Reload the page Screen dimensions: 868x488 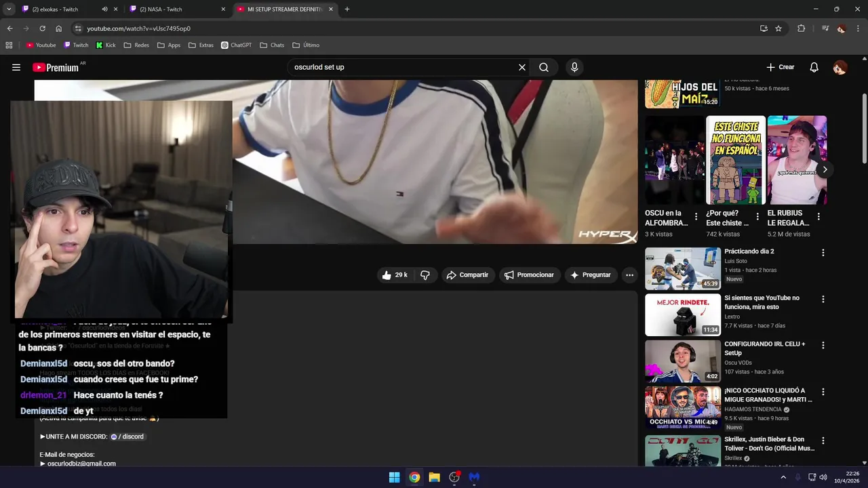(42, 28)
